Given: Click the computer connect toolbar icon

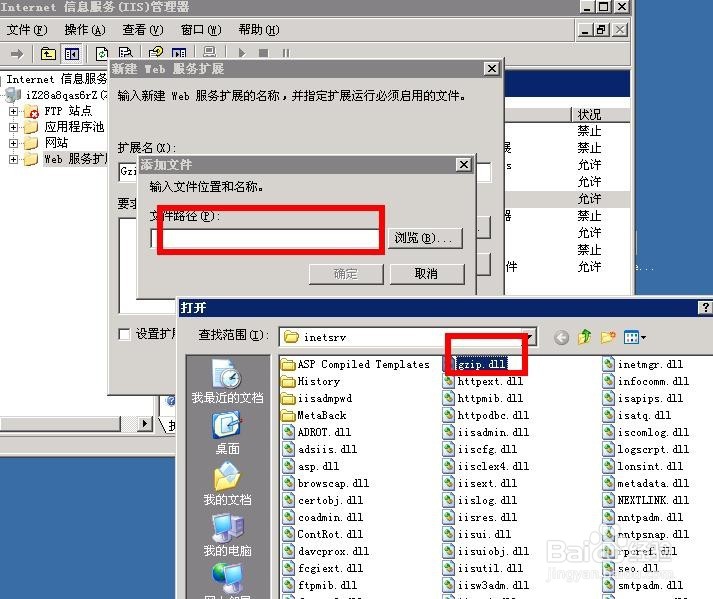Looking at the screenshot, I should [210, 52].
